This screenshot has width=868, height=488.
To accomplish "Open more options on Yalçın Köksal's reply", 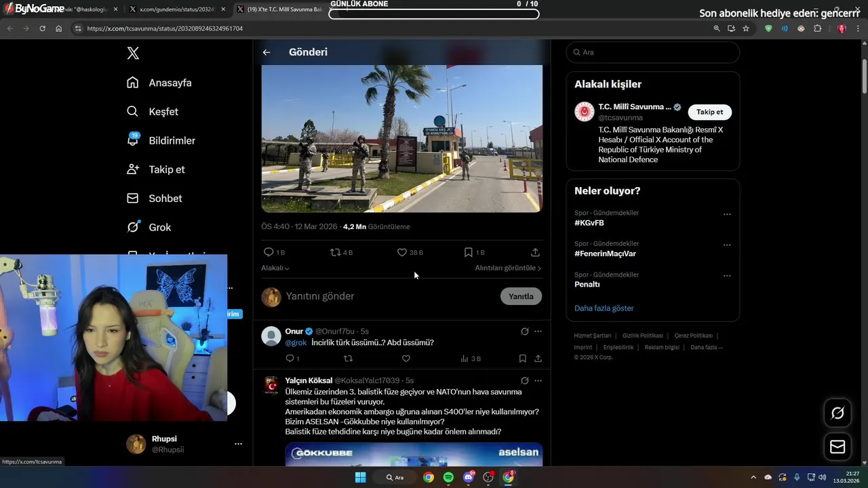I will (538, 381).
